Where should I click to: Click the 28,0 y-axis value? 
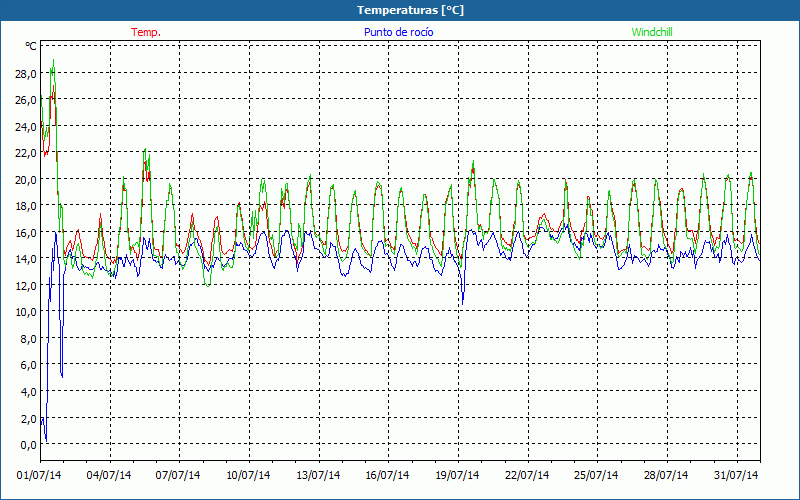tap(26, 74)
